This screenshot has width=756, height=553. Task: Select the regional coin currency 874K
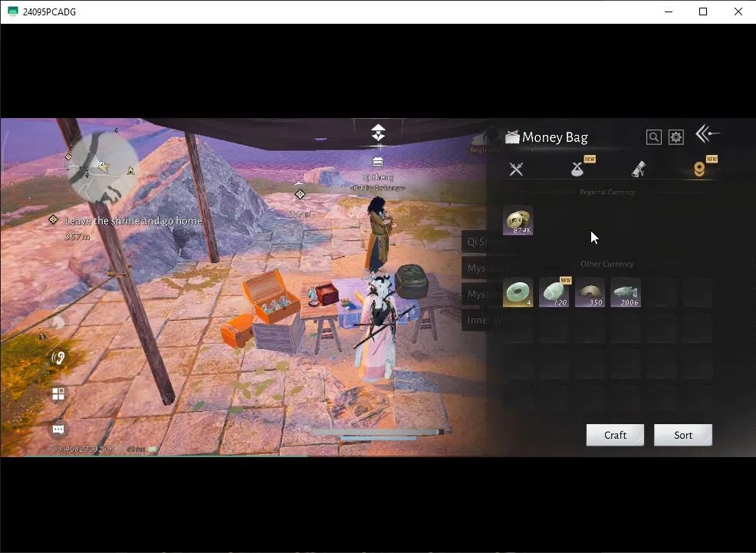(x=518, y=220)
